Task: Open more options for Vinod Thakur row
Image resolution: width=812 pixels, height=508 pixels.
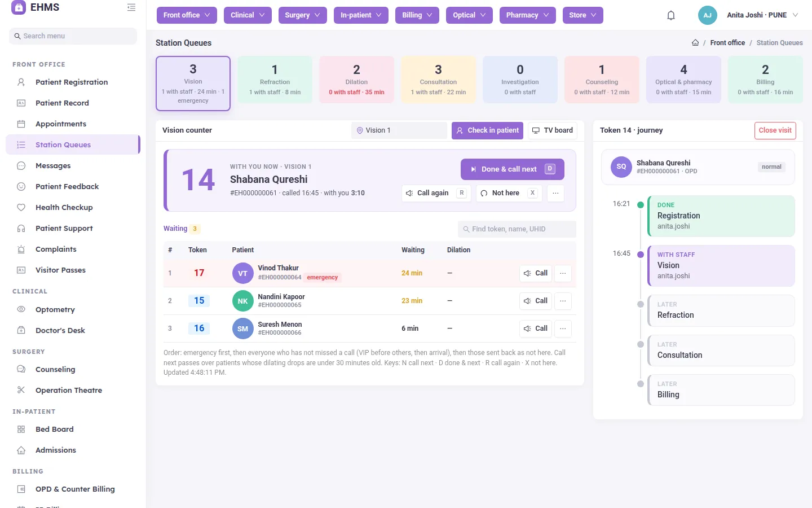Action: pyautogui.click(x=563, y=273)
